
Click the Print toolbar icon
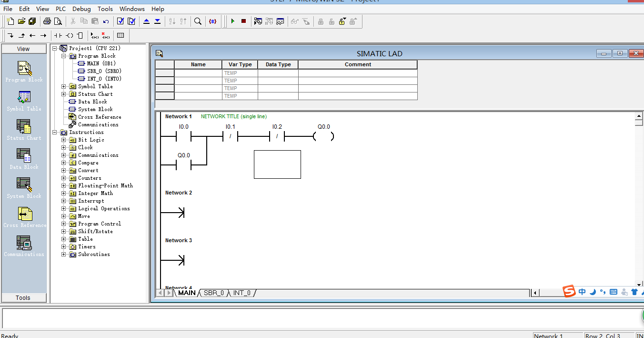pos(47,21)
